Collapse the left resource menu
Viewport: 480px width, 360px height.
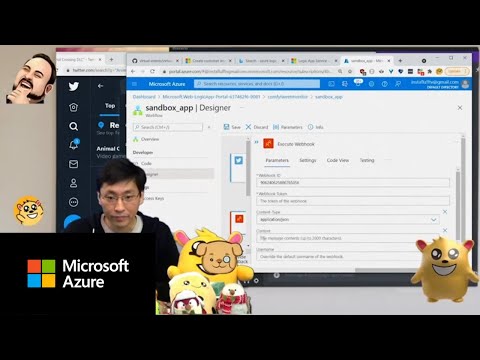(209, 127)
